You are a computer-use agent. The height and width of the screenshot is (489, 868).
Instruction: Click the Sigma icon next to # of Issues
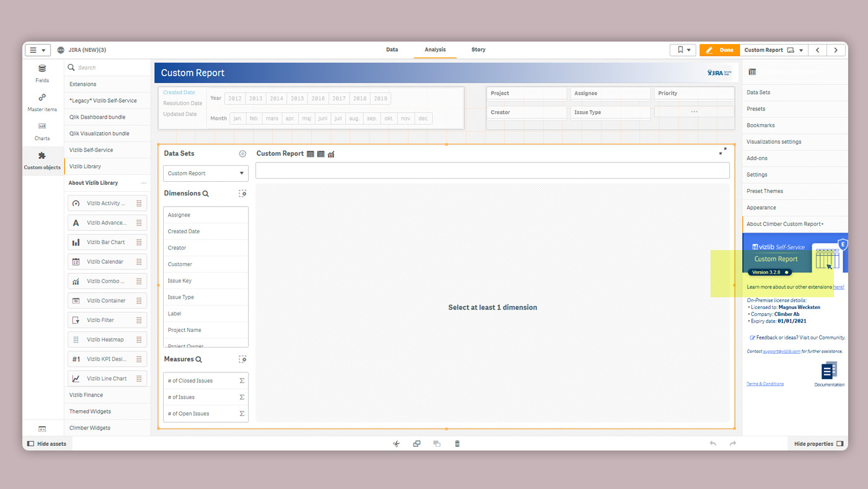(242, 397)
